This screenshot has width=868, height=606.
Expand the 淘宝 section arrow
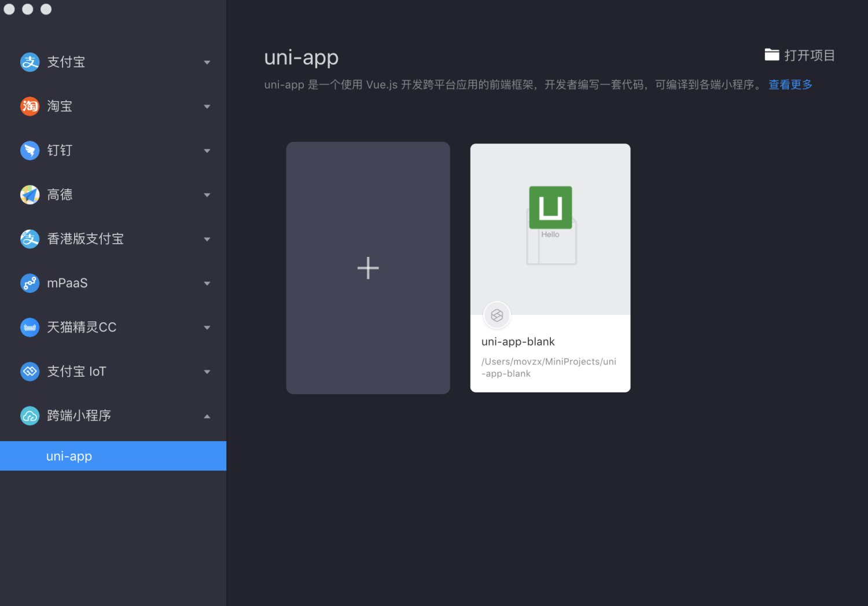click(207, 106)
